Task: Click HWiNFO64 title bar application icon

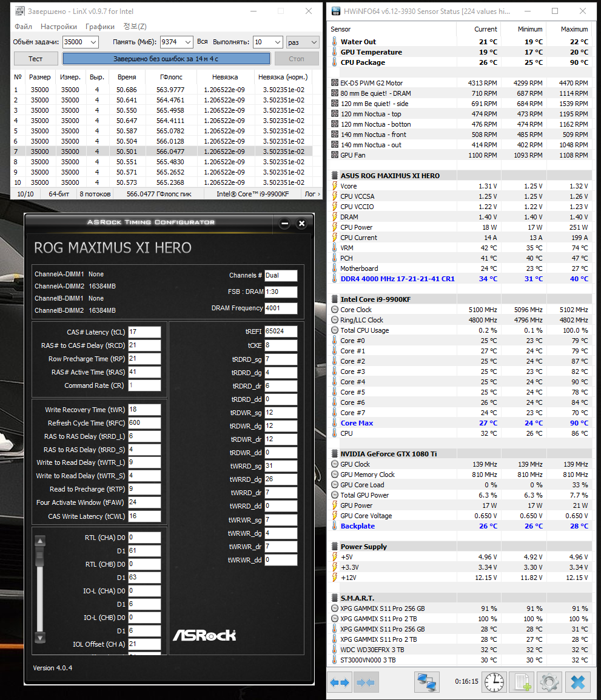Action: pos(335,11)
